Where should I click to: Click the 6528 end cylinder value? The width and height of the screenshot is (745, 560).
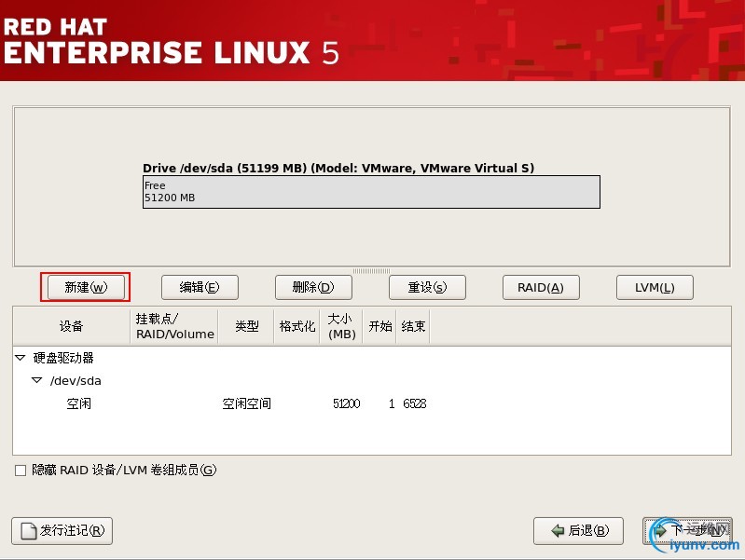pyautogui.click(x=414, y=403)
